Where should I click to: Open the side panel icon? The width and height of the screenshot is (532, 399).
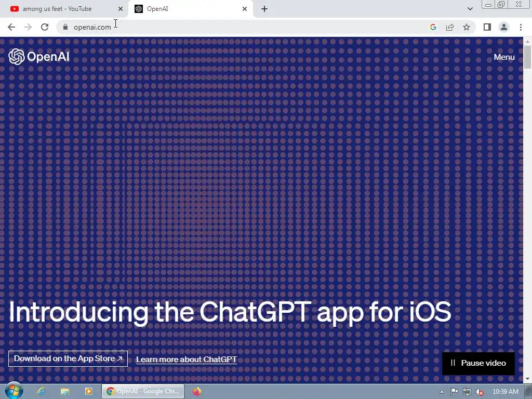point(487,27)
